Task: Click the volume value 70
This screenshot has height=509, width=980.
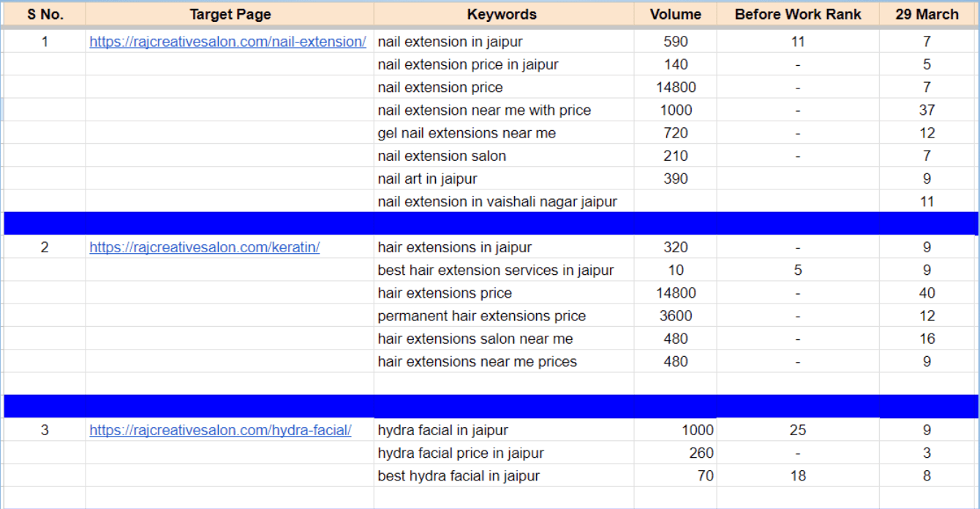Action: click(675, 475)
